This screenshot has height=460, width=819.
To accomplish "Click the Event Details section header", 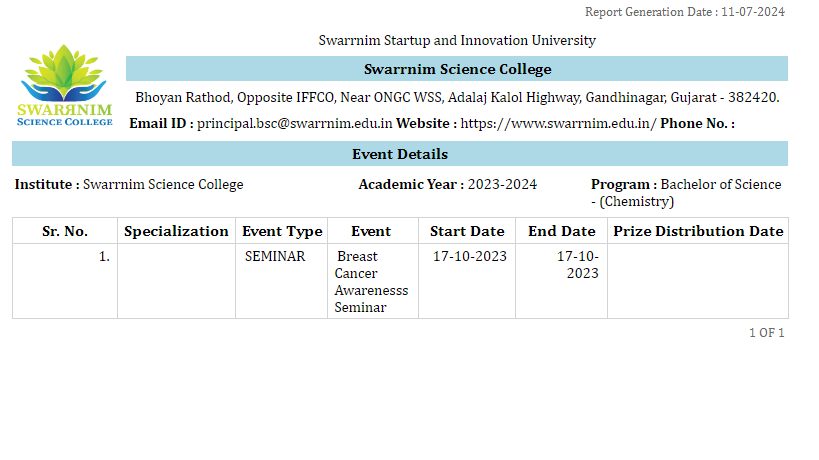I will [400, 154].
